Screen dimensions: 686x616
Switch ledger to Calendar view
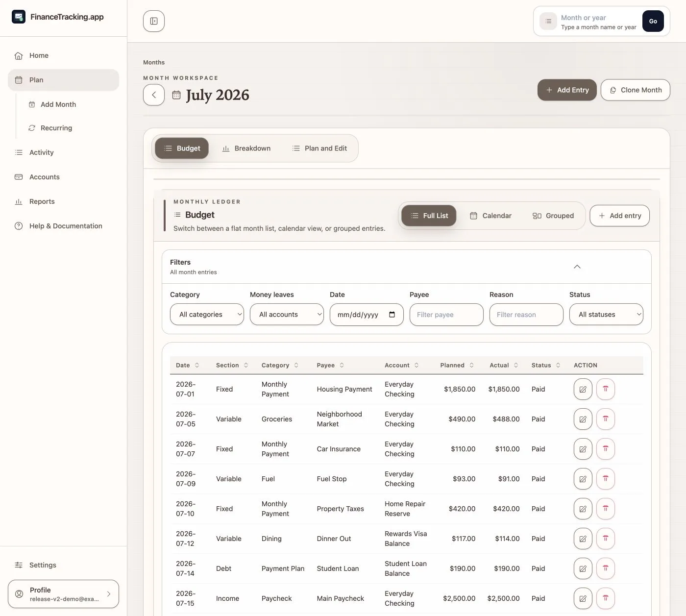[490, 216]
